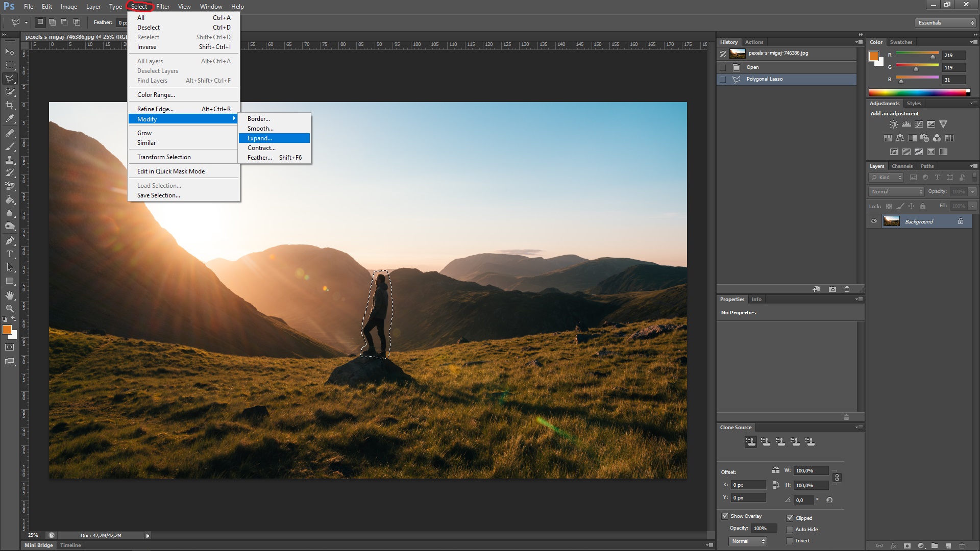Click Smooth in Modify submenu
980x551 pixels.
260,129
